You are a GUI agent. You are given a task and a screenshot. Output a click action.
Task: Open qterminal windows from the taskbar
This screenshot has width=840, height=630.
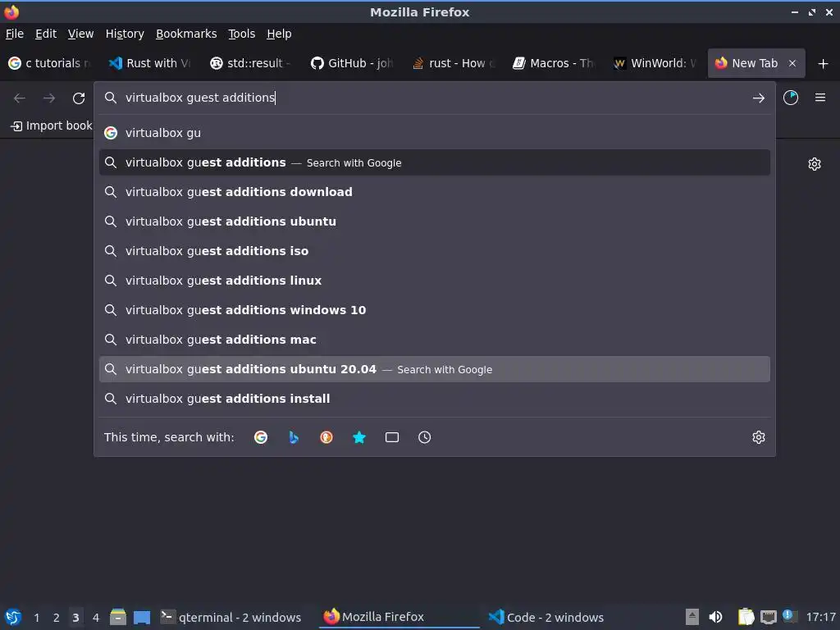(x=231, y=617)
